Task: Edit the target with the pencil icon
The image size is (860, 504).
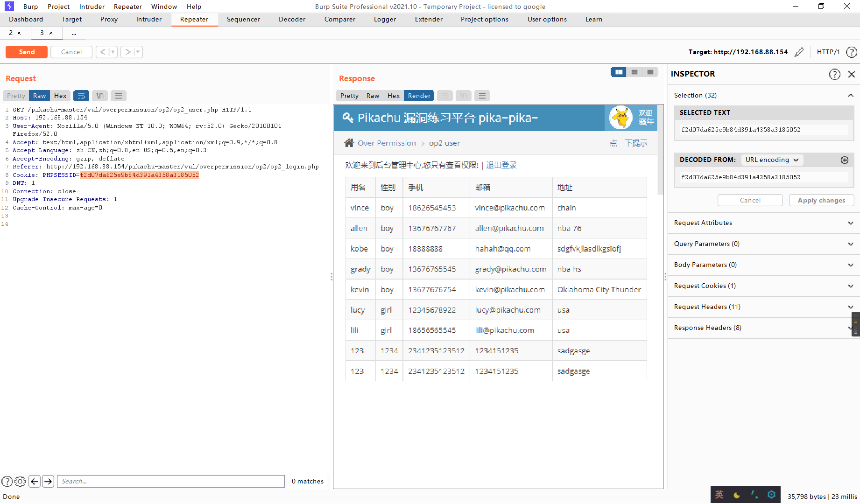Action: pyautogui.click(x=799, y=52)
